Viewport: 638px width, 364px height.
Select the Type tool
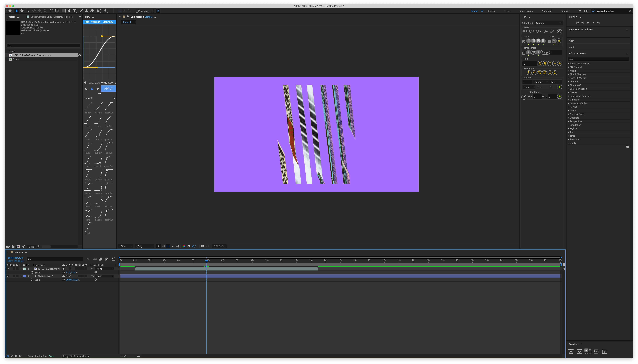75,11
